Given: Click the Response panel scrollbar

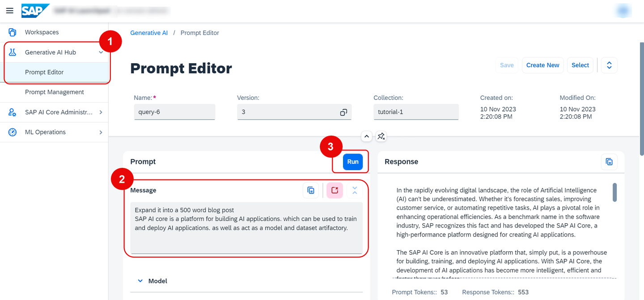Looking at the screenshot, I should [615, 192].
